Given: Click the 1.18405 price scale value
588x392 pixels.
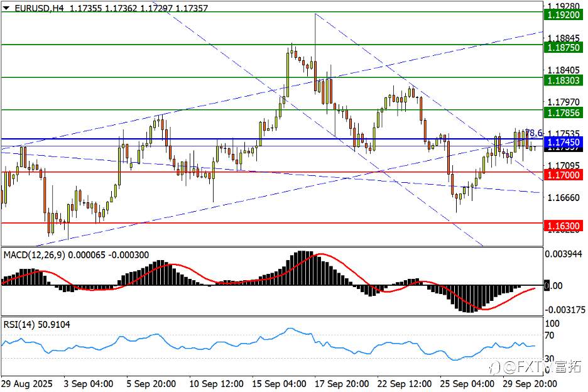Looking at the screenshot, I should (x=563, y=70).
